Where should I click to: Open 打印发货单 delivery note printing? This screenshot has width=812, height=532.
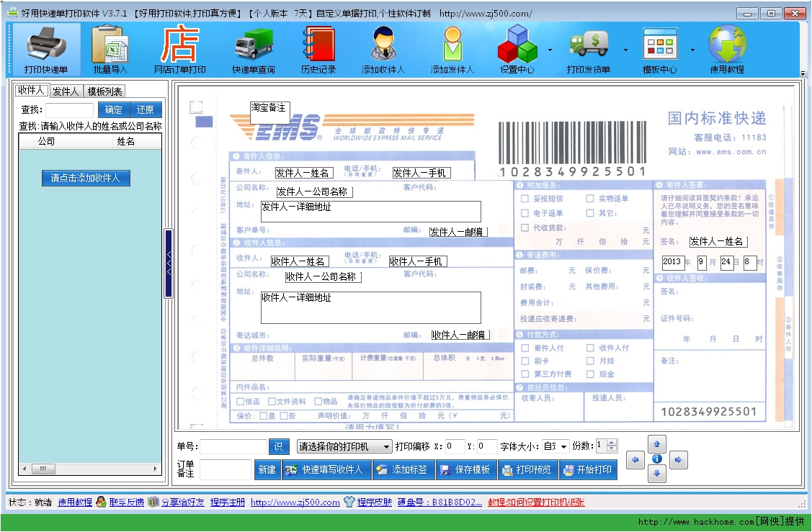click(x=588, y=50)
